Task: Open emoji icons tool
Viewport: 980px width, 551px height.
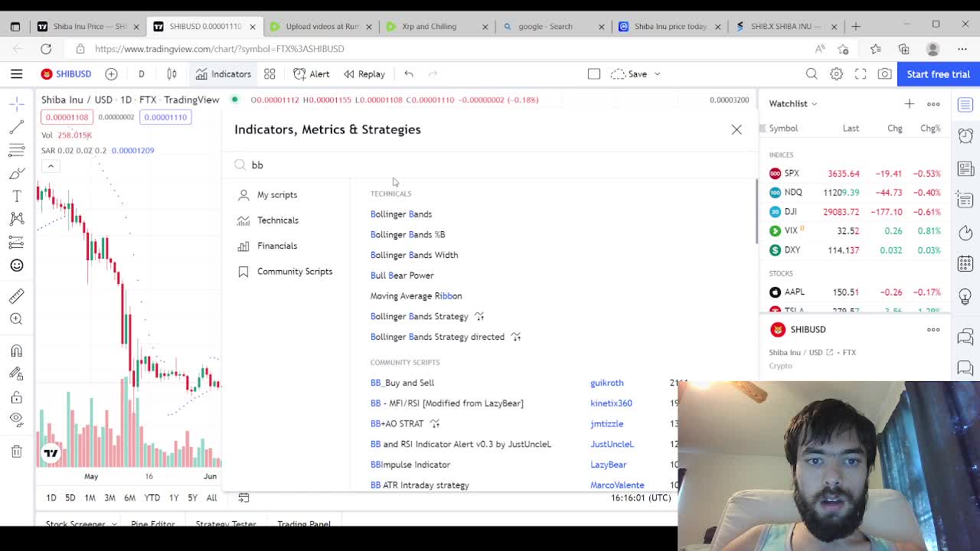Action: tap(16, 266)
